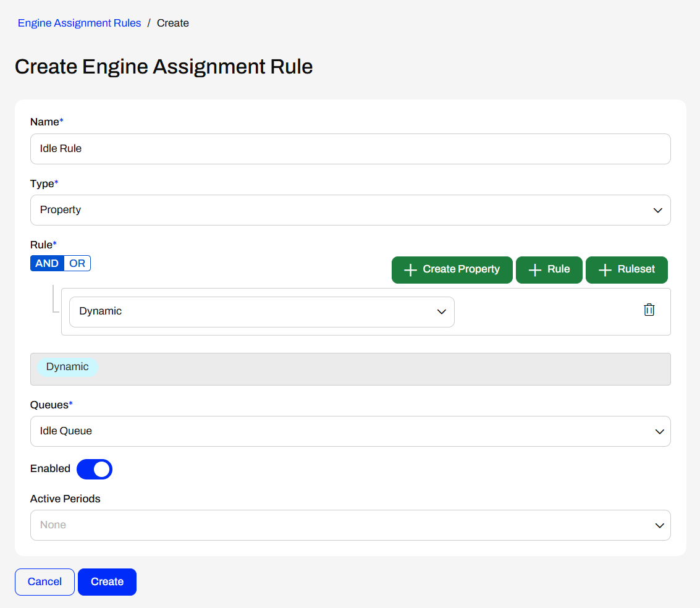Open the Active Periods dropdown

[350, 525]
